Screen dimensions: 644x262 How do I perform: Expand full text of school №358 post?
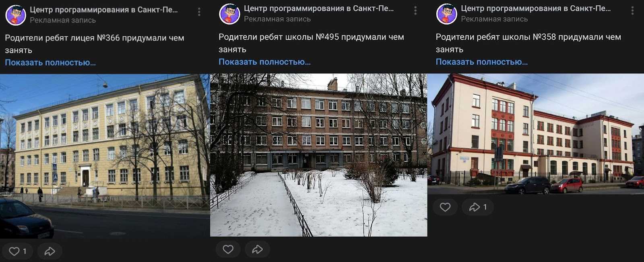tap(481, 62)
